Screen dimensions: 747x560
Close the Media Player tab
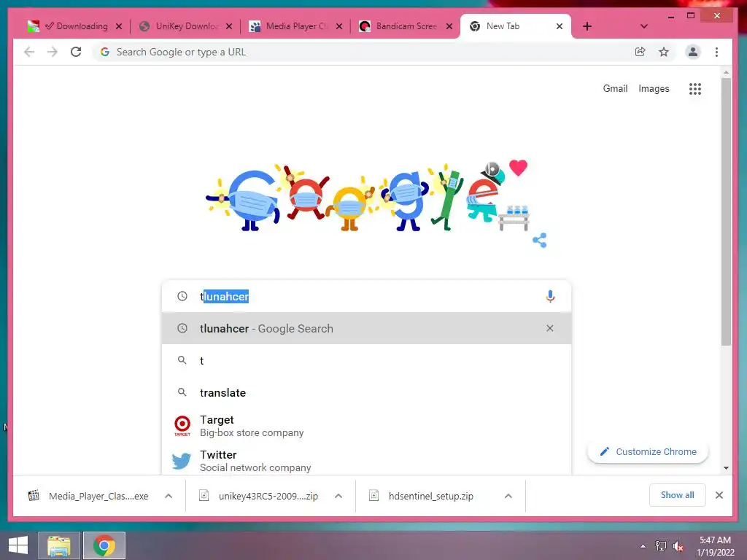pos(339,26)
